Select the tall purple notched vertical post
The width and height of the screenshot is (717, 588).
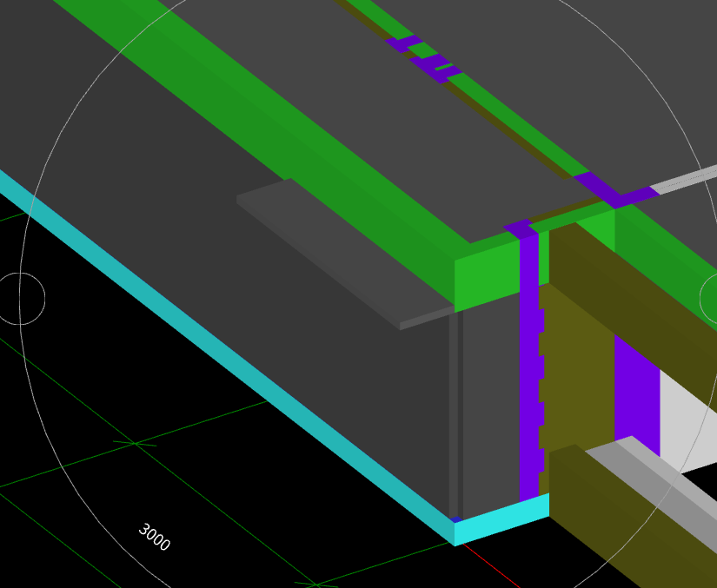tap(530, 366)
